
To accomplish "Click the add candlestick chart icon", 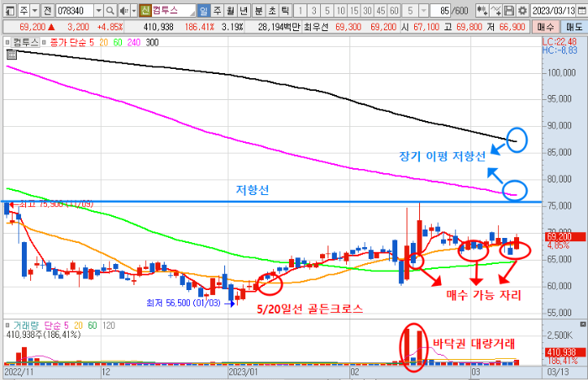I will [482, 11].
